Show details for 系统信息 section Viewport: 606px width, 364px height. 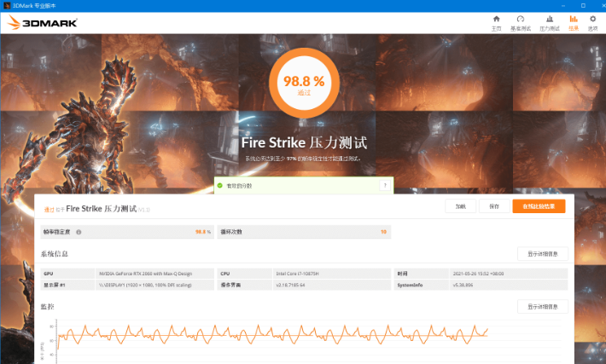(x=543, y=253)
